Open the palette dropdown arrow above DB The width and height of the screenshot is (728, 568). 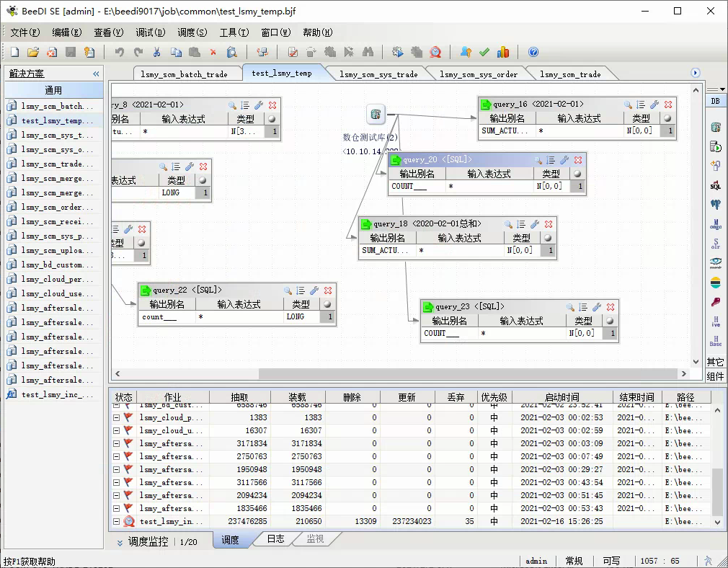tap(722, 89)
